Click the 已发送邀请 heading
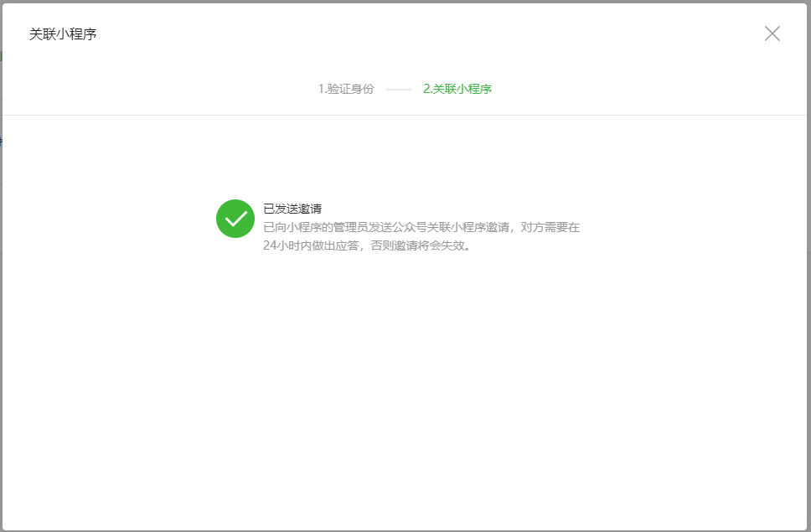 (292, 209)
